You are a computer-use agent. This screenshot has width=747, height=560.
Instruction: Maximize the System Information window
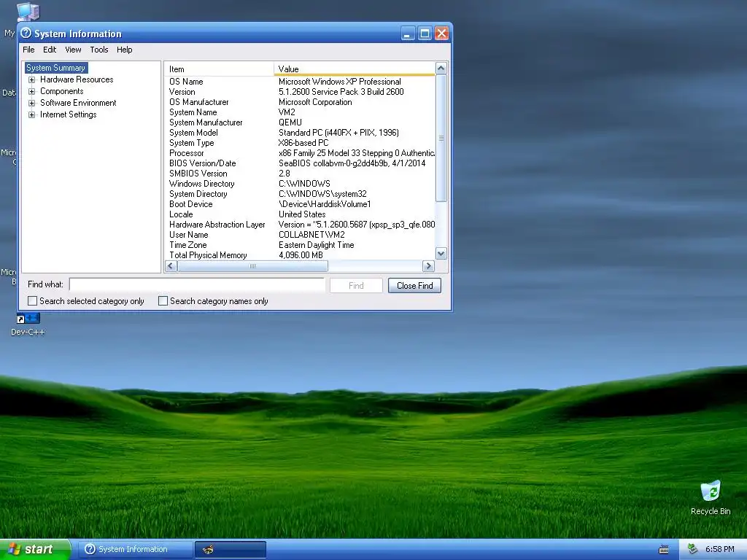[x=425, y=34]
